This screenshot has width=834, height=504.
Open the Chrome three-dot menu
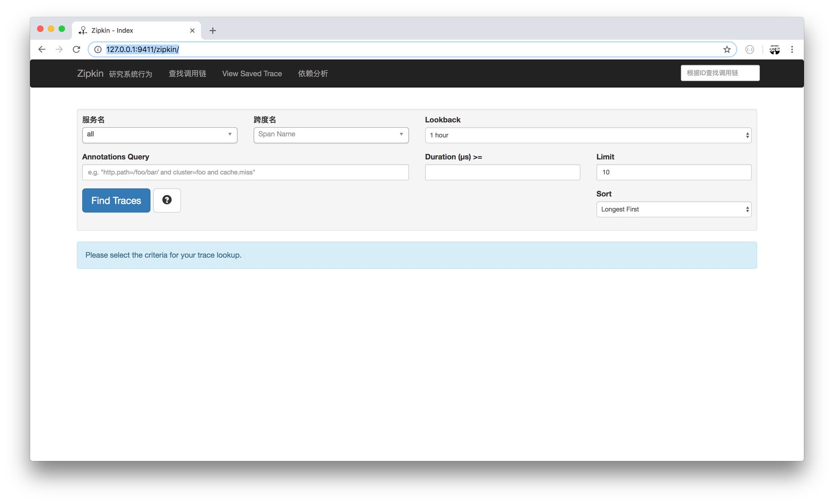[x=792, y=50]
